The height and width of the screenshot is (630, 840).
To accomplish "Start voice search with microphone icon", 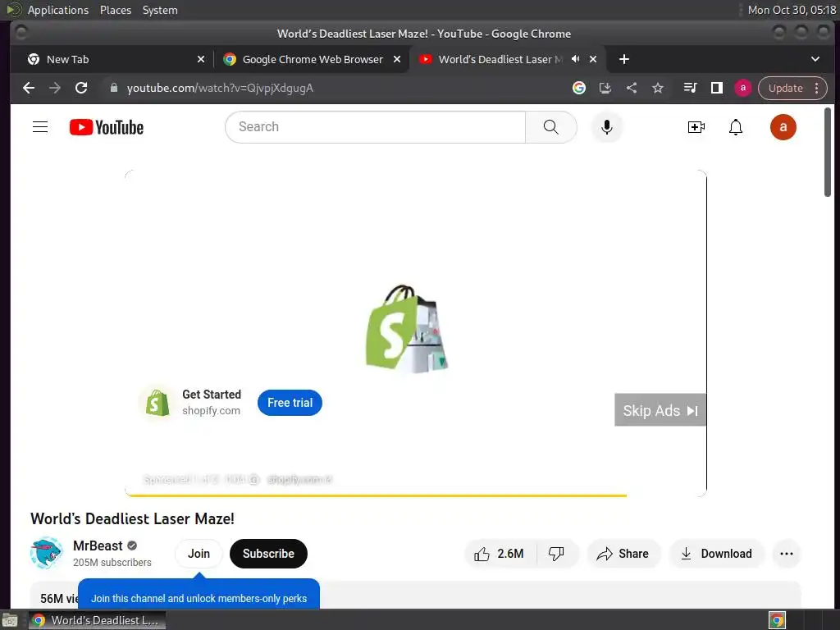I will (606, 127).
